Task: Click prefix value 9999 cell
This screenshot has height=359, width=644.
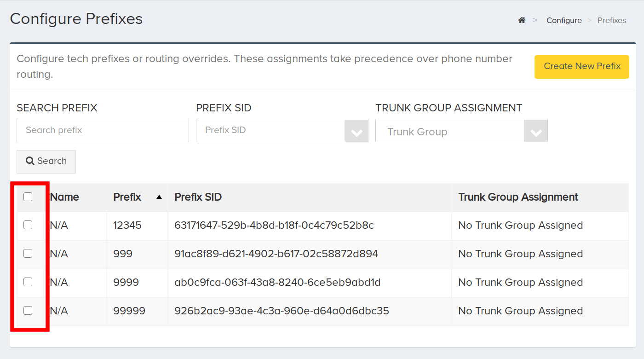Action: pos(126,282)
